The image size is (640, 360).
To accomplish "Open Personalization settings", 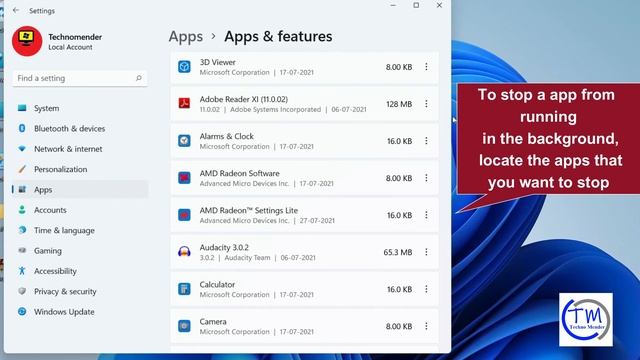I will tap(80, 169).
